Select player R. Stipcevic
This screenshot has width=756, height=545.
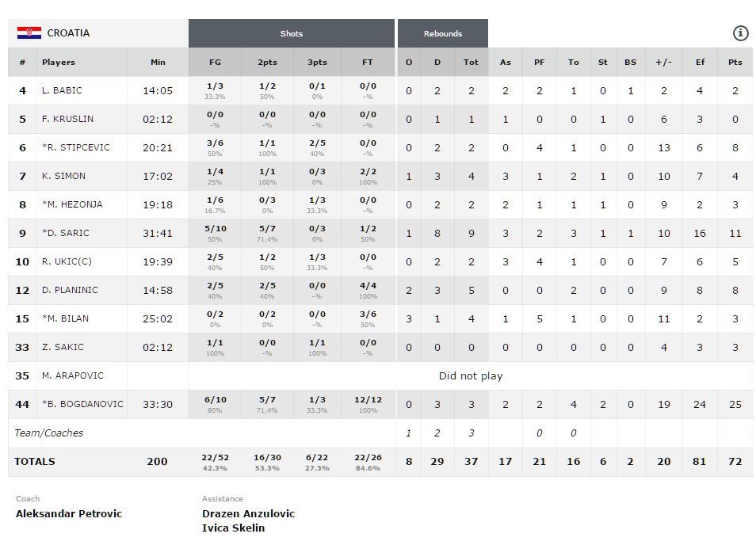(x=78, y=147)
